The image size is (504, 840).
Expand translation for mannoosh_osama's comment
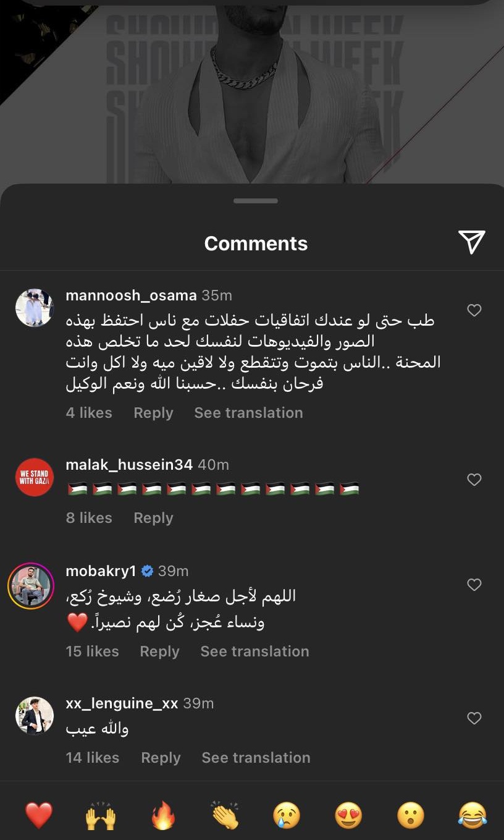[x=248, y=413]
